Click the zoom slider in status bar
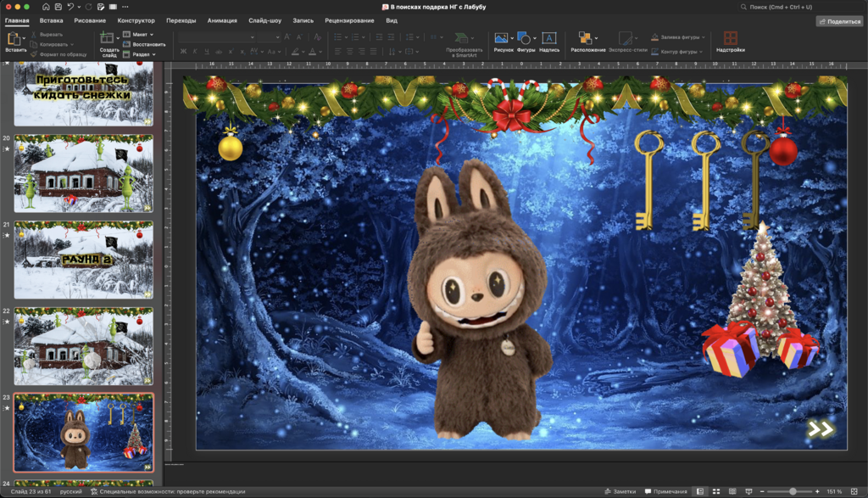The height and width of the screenshot is (498, 868). coord(789,491)
